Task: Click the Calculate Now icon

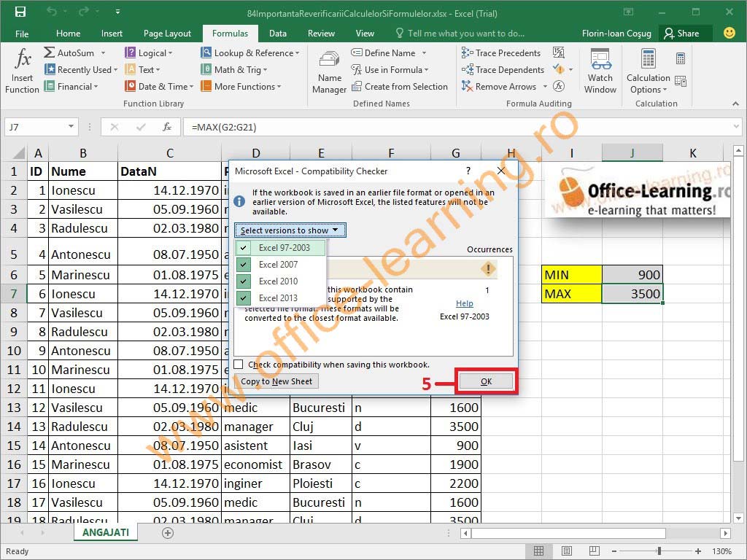Action: (x=681, y=58)
